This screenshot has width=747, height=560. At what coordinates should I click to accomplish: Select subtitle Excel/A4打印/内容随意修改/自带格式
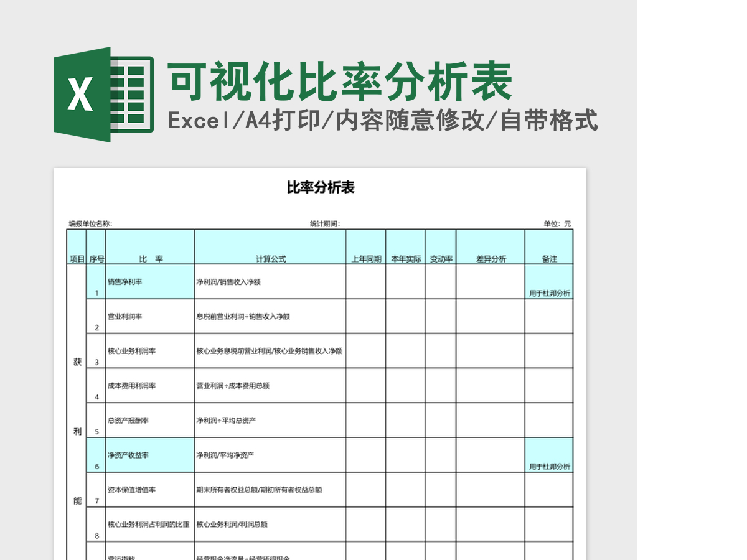(383, 120)
